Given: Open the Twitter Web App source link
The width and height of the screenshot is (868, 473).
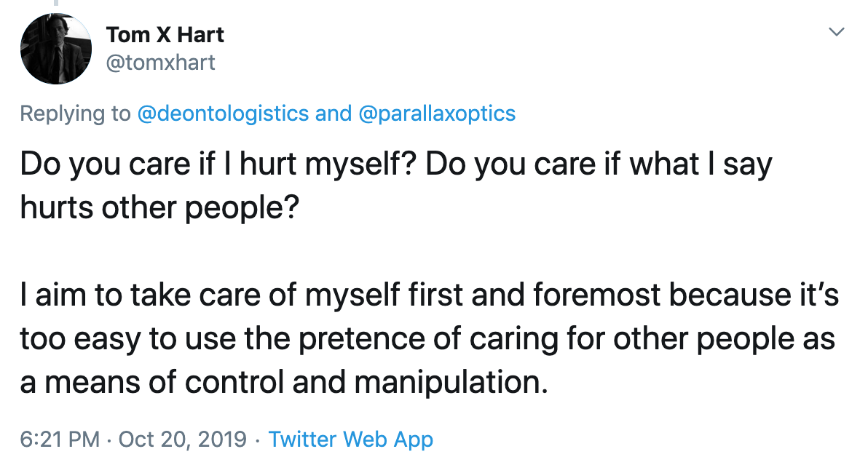Looking at the screenshot, I should (351, 440).
